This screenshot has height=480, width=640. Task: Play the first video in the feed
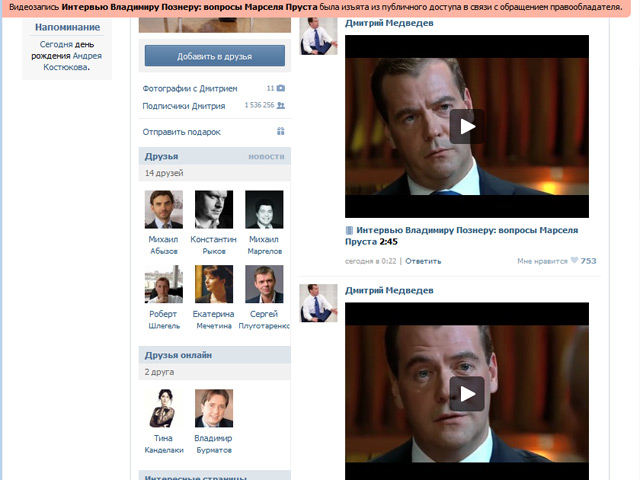(x=466, y=126)
